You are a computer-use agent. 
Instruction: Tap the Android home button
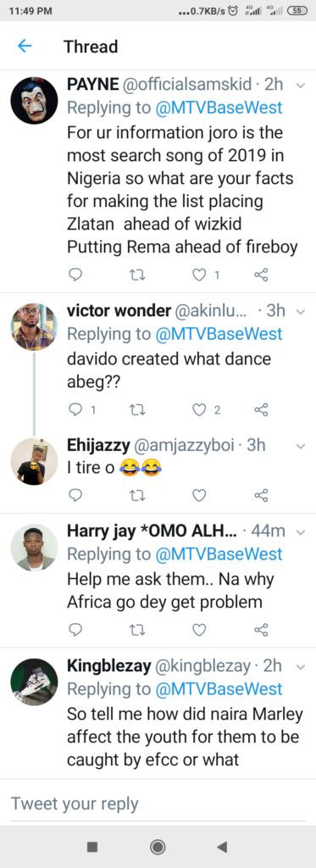(158, 847)
